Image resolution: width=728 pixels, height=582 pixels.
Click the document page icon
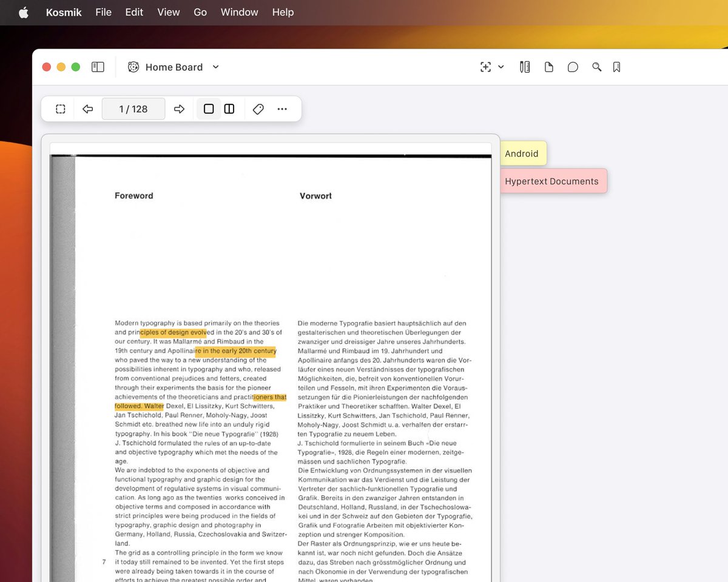(549, 67)
